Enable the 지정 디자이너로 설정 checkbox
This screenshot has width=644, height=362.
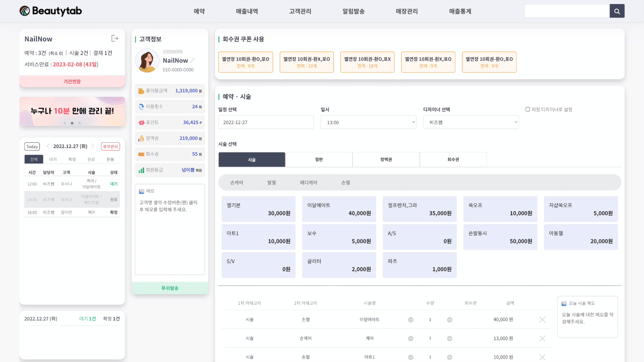pyautogui.click(x=528, y=109)
